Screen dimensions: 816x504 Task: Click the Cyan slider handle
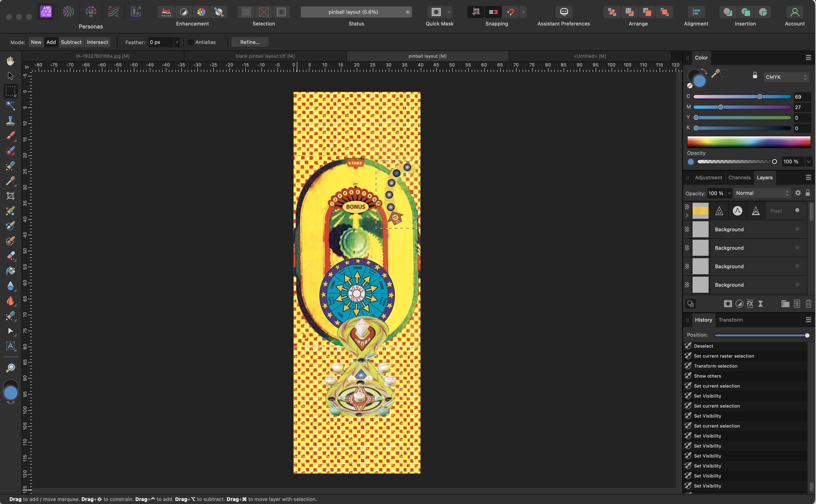760,97
